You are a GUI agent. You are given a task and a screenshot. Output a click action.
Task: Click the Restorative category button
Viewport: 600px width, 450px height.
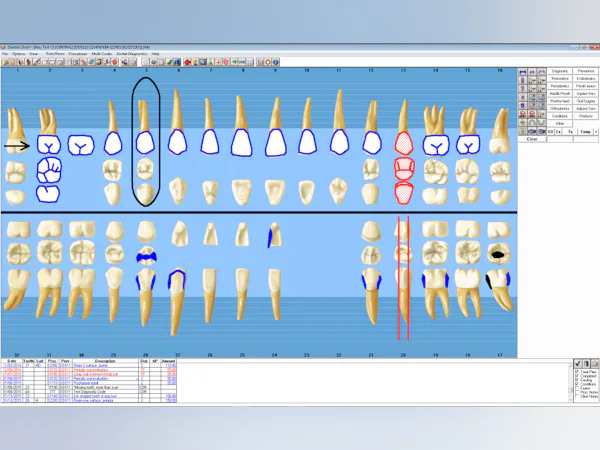[x=559, y=78]
